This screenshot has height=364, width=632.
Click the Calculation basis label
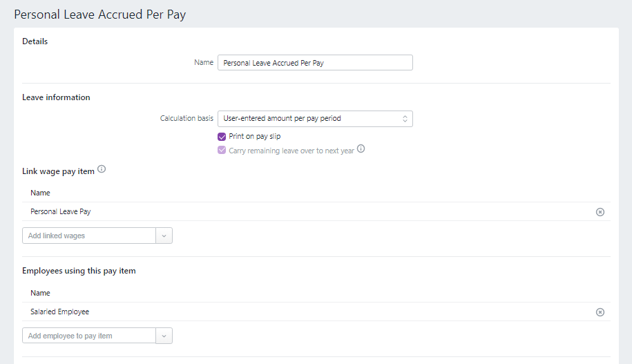coord(186,119)
